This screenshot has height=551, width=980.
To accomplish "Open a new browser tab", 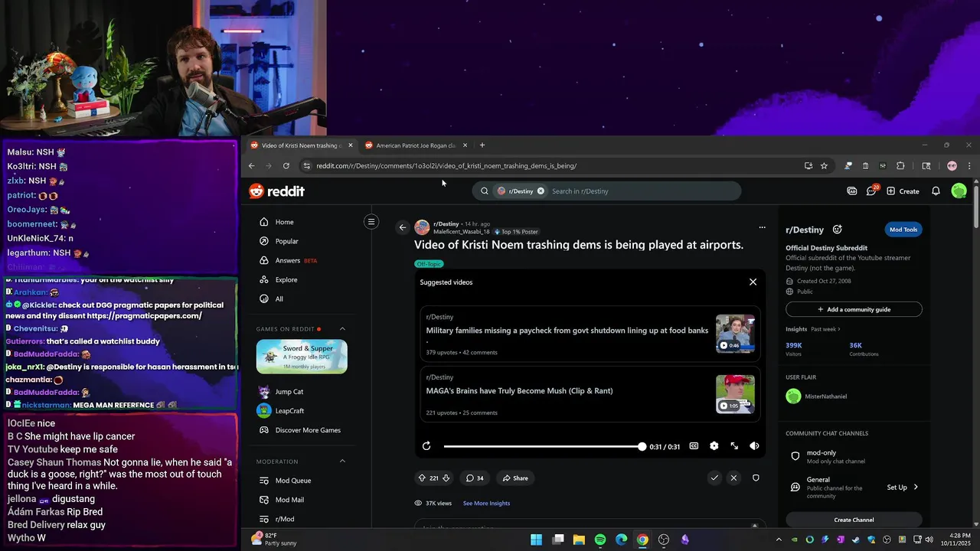I will click(482, 145).
